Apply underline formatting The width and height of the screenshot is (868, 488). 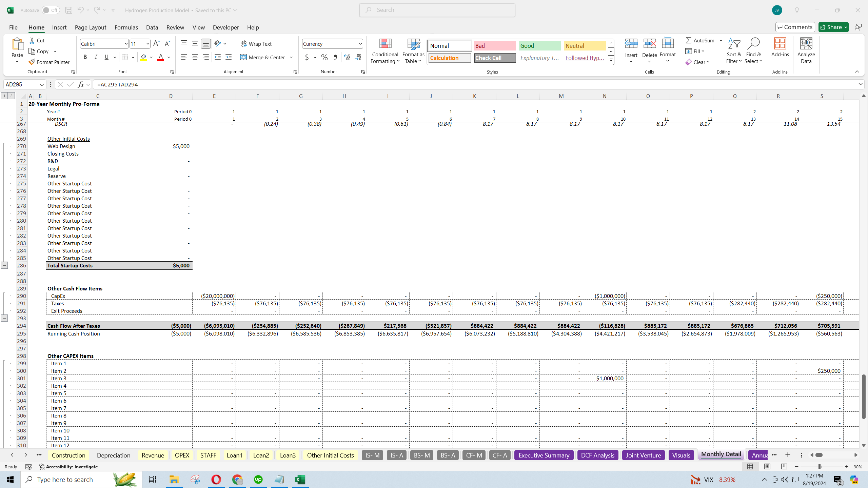coord(106,57)
